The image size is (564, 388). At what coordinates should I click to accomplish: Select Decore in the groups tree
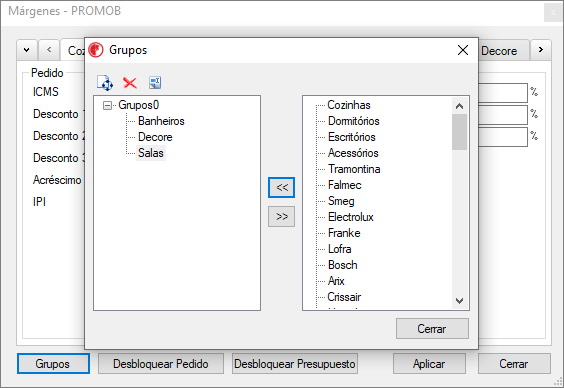point(155,137)
